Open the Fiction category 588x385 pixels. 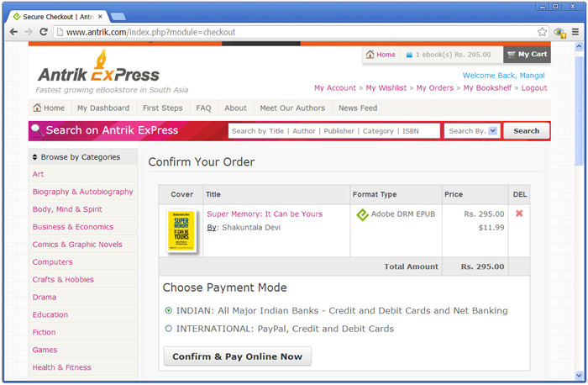(44, 333)
